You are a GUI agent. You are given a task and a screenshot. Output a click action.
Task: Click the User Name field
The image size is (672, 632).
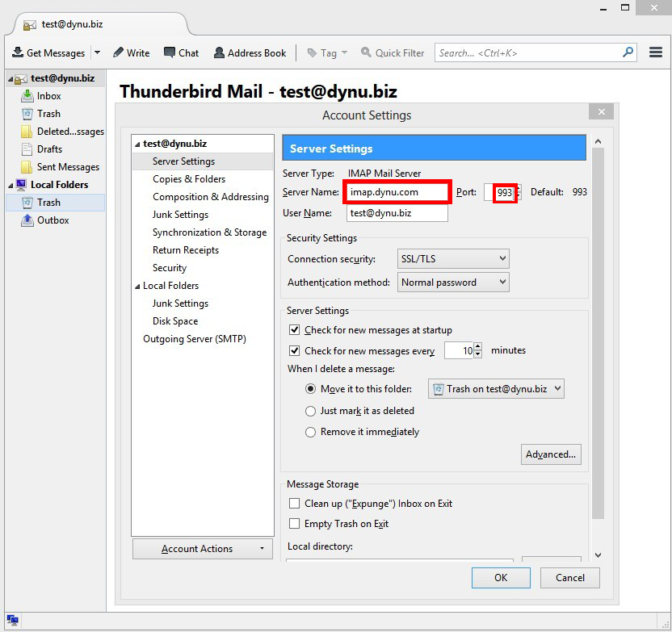click(397, 213)
